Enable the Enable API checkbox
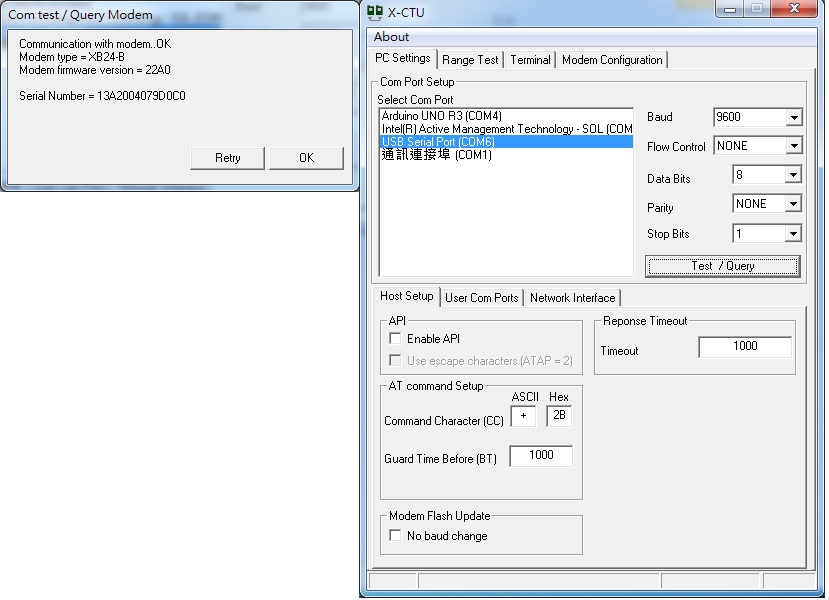829x600 pixels. coord(395,338)
